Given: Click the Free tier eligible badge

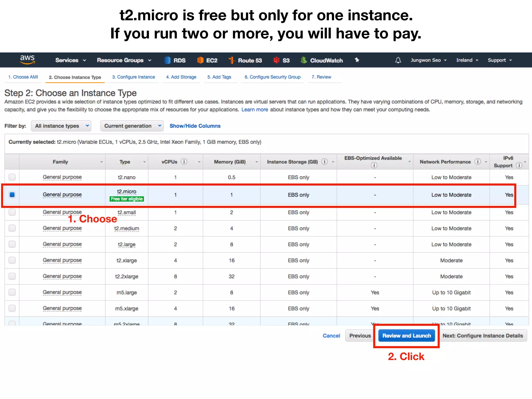Looking at the screenshot, I should (127, 199).
